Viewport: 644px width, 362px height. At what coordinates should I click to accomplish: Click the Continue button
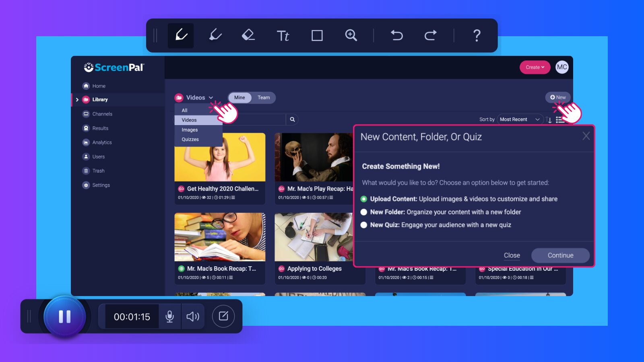[560, 255]
